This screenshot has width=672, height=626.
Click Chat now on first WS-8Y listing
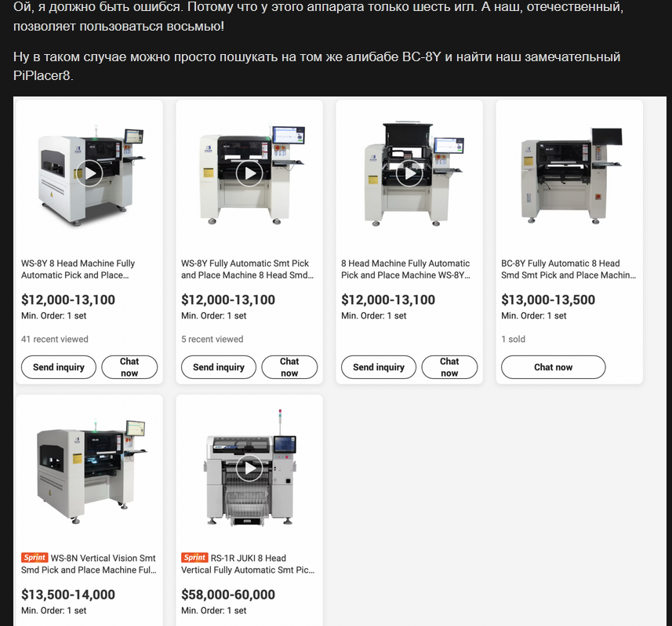pos(129,367)
